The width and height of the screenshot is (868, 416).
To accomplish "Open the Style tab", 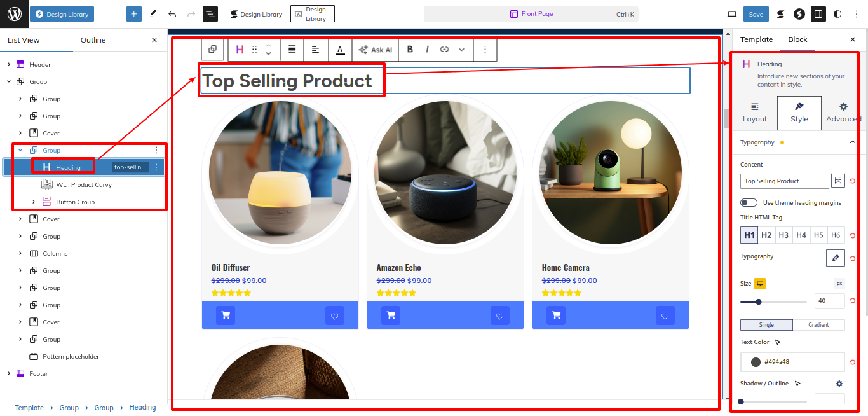I will [799, 113].
